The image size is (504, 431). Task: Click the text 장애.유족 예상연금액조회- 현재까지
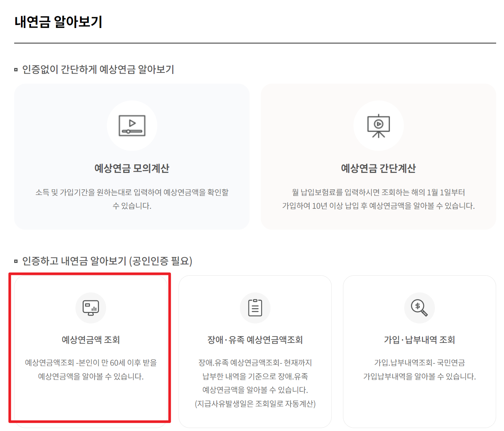255,363
